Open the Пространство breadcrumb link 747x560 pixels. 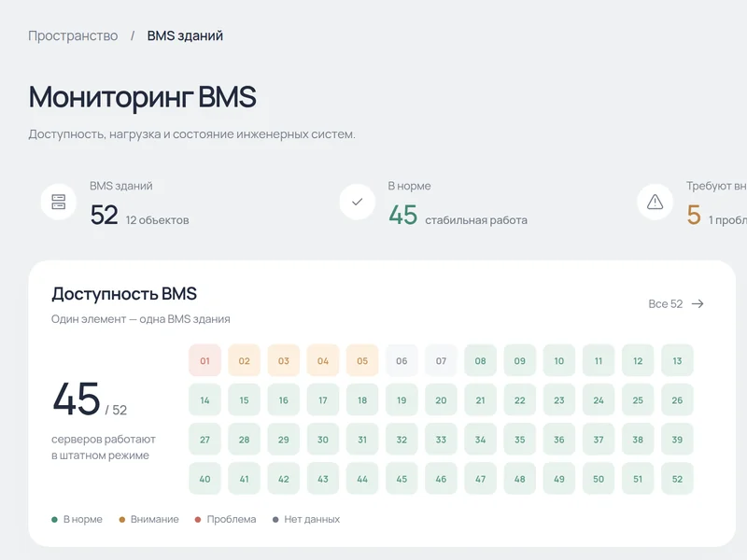(x=73, y=35)
